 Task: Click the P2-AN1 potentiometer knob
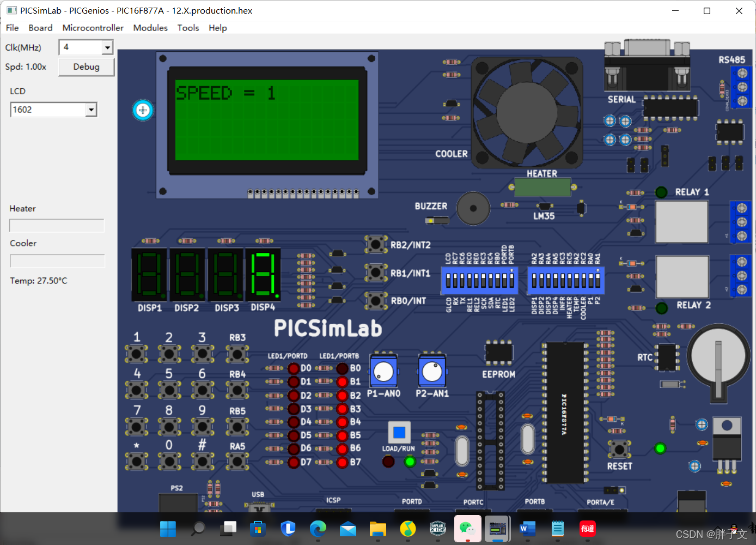click(x=432, y=372)
